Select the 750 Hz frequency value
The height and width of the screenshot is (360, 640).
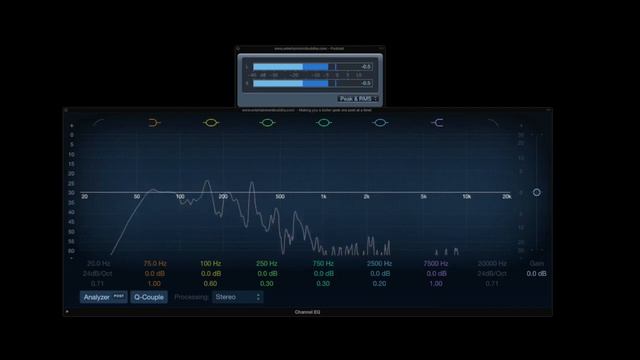[323, 264]
